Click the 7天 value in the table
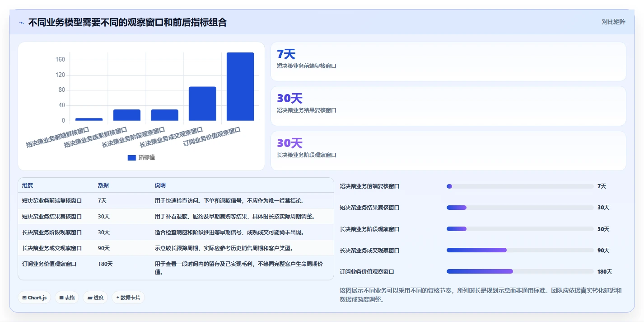The height and width of the screenshot is (322, 644). [x=102, y=201]
